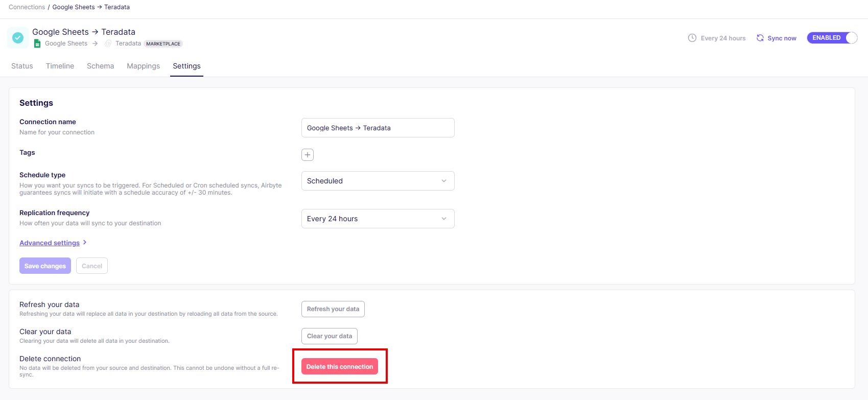Click the Delete connection label text
This screenshot has width=868, height=400.
pyautogui.click(x=50, y=359)
